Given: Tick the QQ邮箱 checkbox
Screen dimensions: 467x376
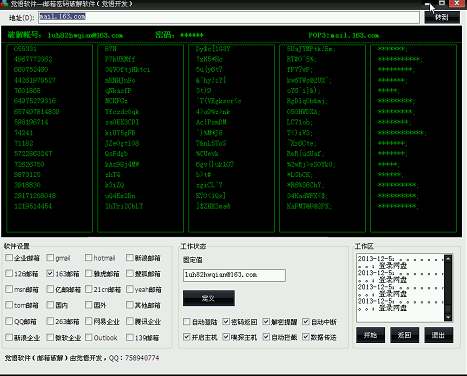Looking at the screenshot, I should (x=9, y=321).
